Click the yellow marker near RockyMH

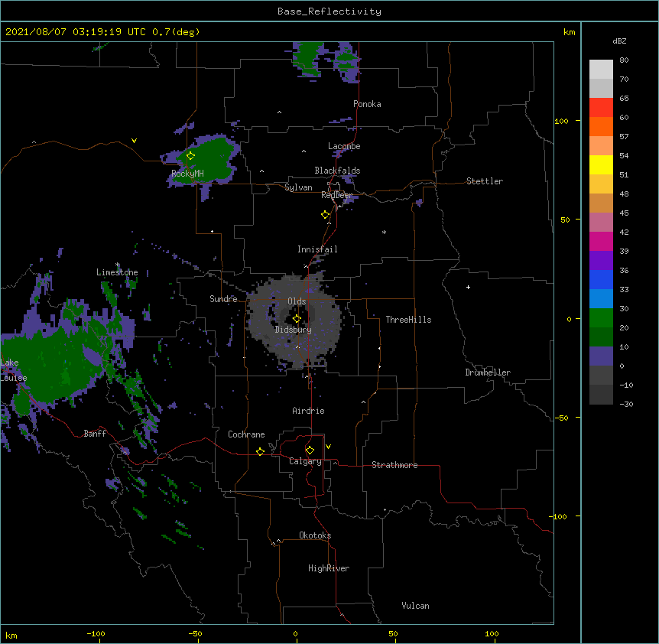click(x=190, y=155)
